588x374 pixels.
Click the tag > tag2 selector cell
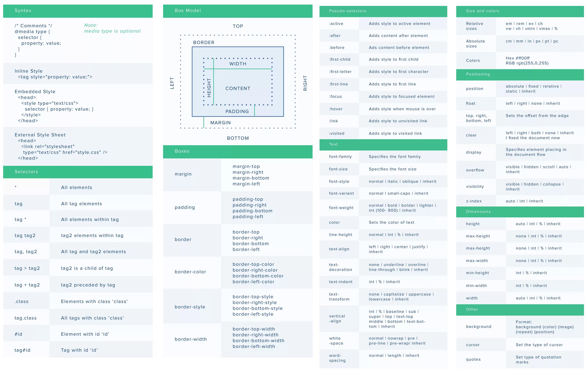pyautogui.click(x=27, y=268)
